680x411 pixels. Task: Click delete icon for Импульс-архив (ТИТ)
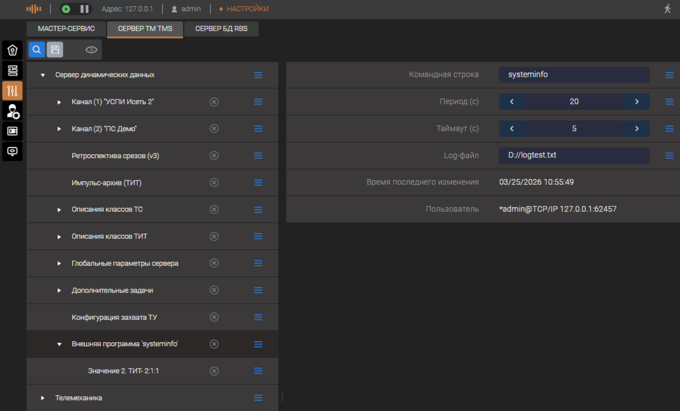tap(214, 183)
